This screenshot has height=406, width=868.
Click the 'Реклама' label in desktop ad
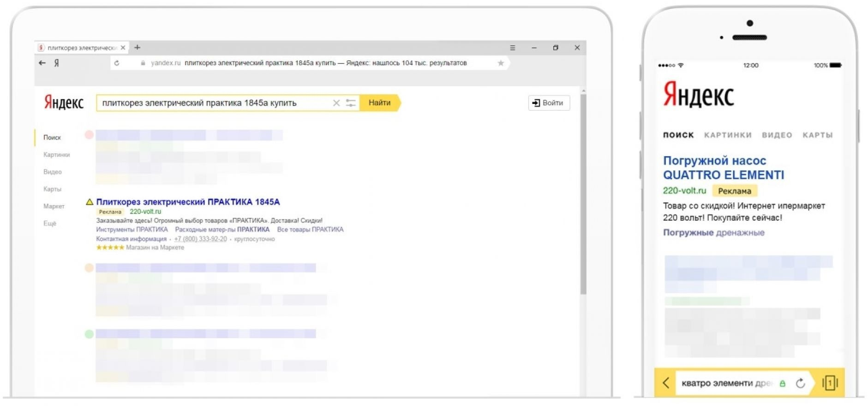click(110, 212)
